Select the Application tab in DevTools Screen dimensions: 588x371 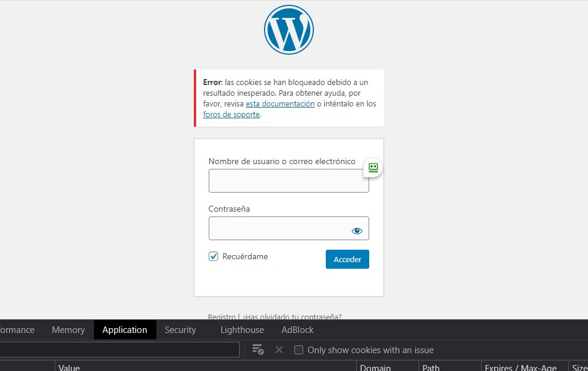tap(125, 330)
